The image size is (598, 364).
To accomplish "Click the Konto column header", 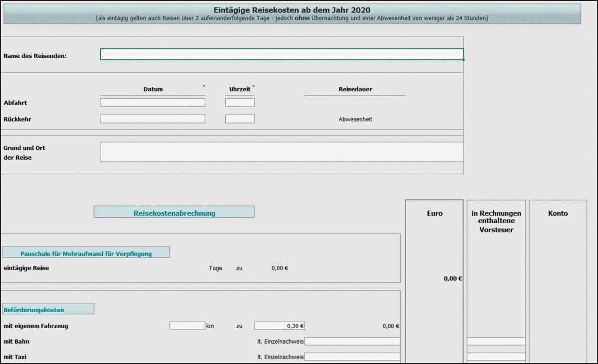I will (x=558, y=213).
